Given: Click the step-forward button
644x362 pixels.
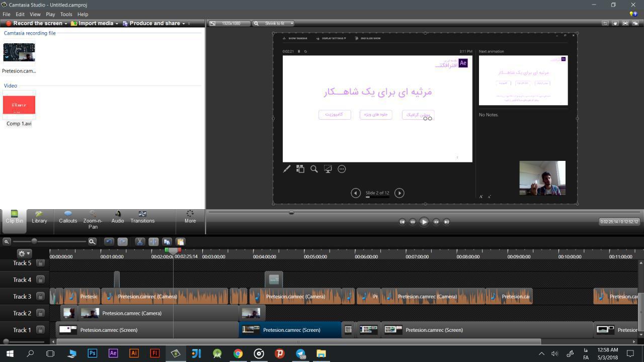Looking at the screenshot, I should [x=436, y=222].
